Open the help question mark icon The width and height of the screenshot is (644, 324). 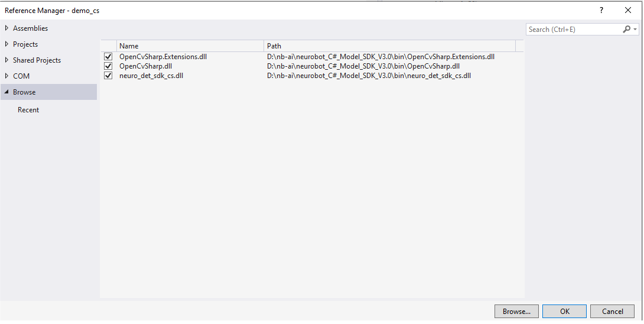(601, 10)
